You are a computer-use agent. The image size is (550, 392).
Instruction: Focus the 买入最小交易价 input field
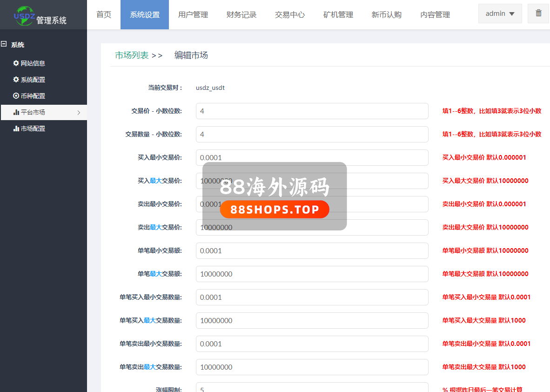tap(312, 158)
